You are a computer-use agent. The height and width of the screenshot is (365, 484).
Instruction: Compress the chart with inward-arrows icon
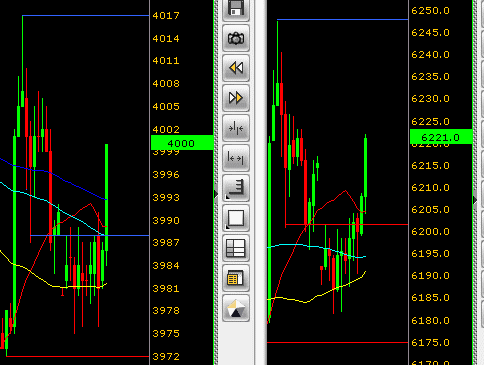[x=236, y=128]
